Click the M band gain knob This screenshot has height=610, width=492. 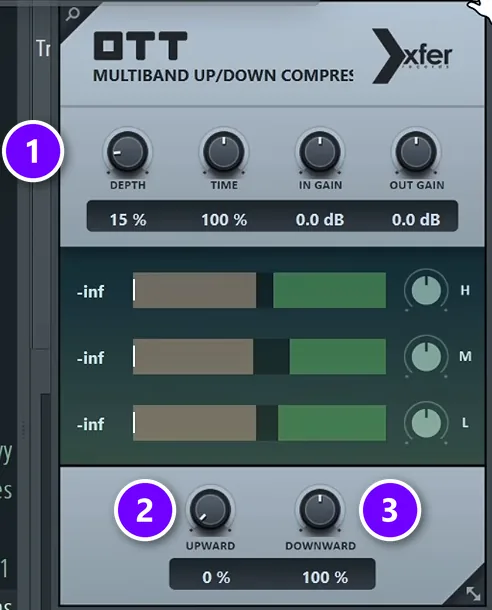426,356
